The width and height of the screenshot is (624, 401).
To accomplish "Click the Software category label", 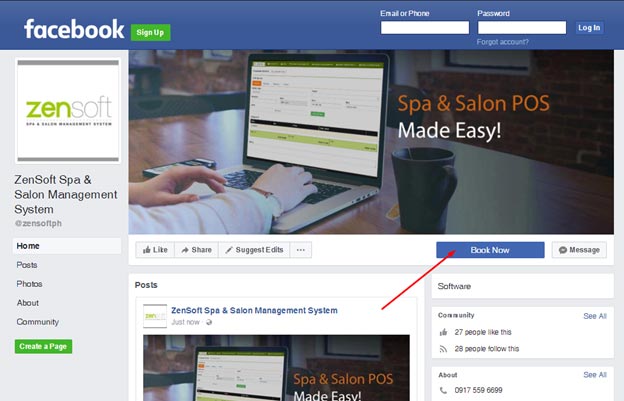I will [454, 286].
